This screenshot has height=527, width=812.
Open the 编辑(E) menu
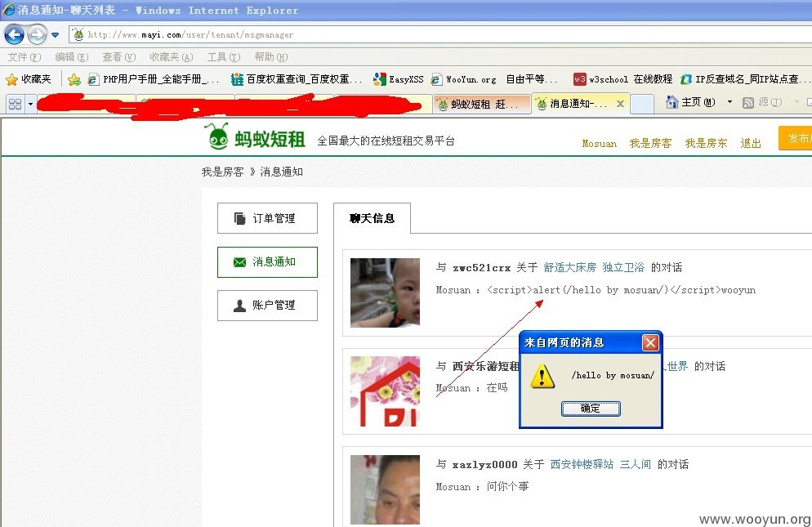click(x=71, y=57)
